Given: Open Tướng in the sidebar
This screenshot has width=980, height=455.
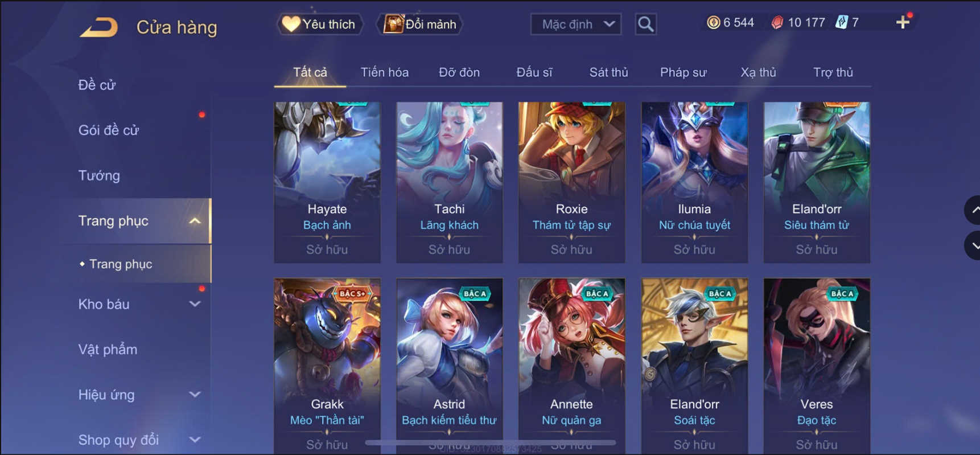Looking at the screenshot, I should tap(99, 175).
